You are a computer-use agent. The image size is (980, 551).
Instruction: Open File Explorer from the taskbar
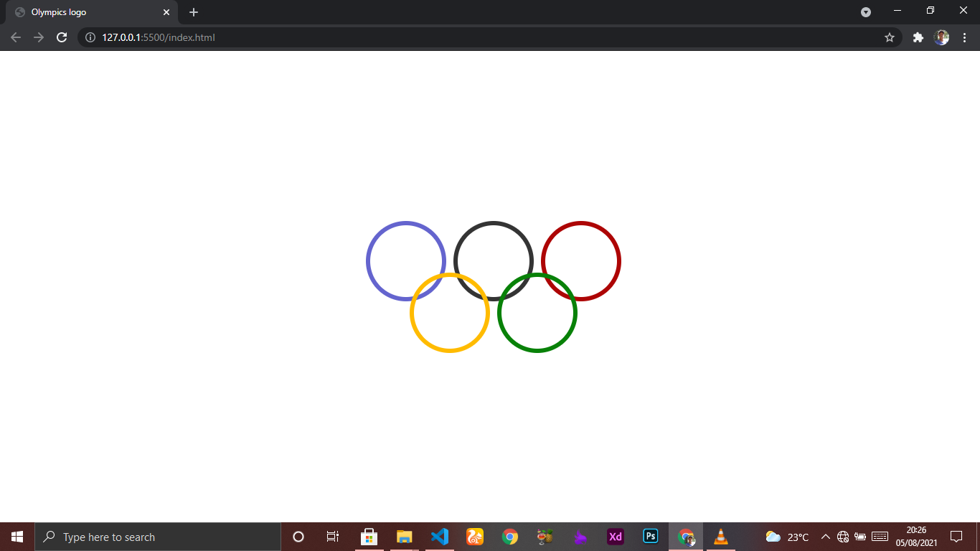[x=404, y=537]
